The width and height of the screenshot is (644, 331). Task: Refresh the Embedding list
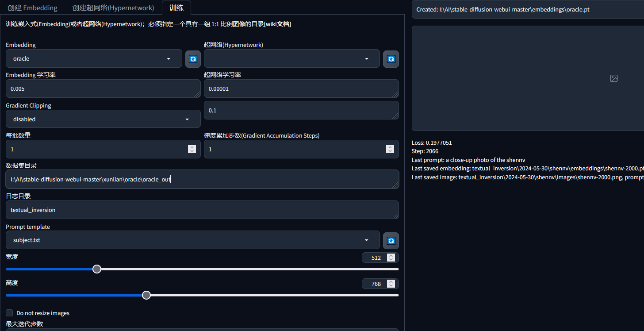(193, 59)
